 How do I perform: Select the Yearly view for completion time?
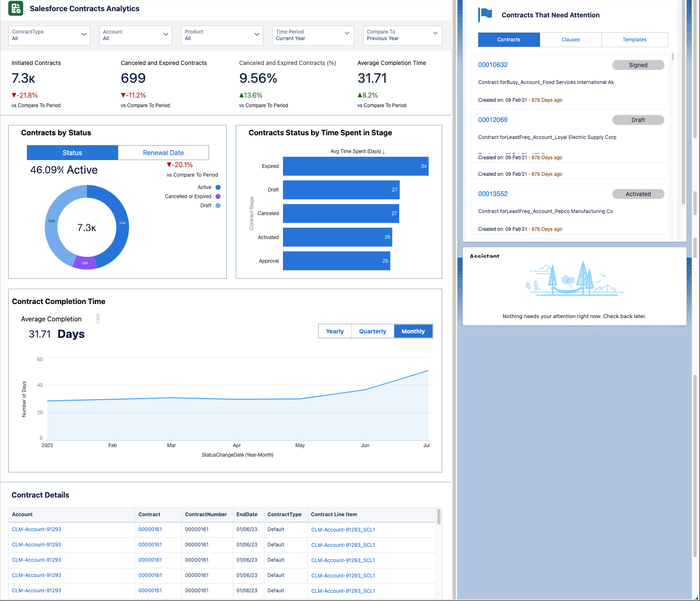334,331
